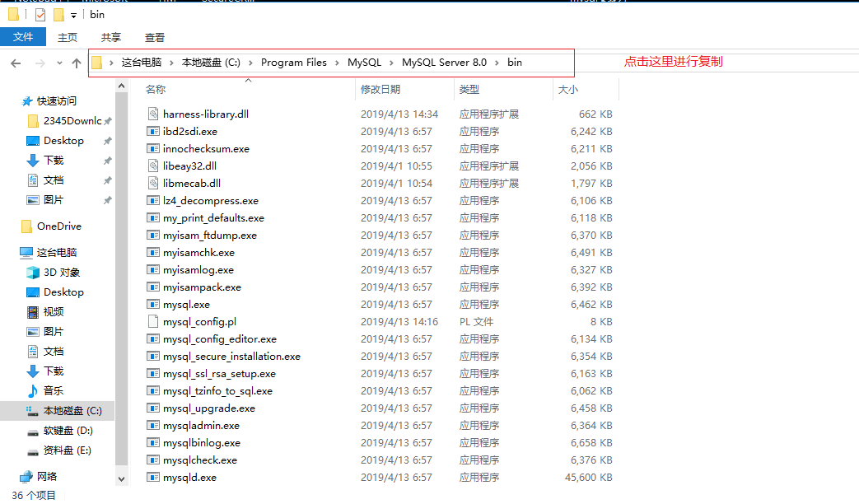Screen dimensions: 859x504
Task: Click the lz4_decompress.exe icon
Action: coord(153,200)
